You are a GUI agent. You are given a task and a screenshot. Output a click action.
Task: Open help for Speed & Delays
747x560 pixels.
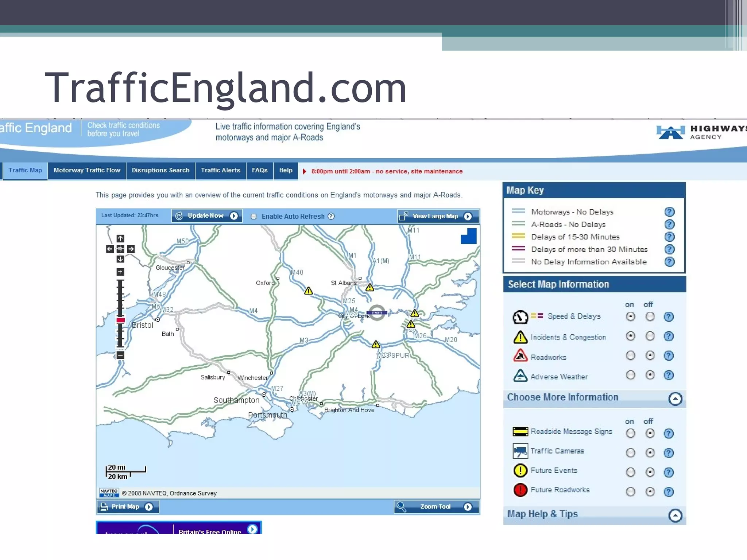click(x=669, y=317)
